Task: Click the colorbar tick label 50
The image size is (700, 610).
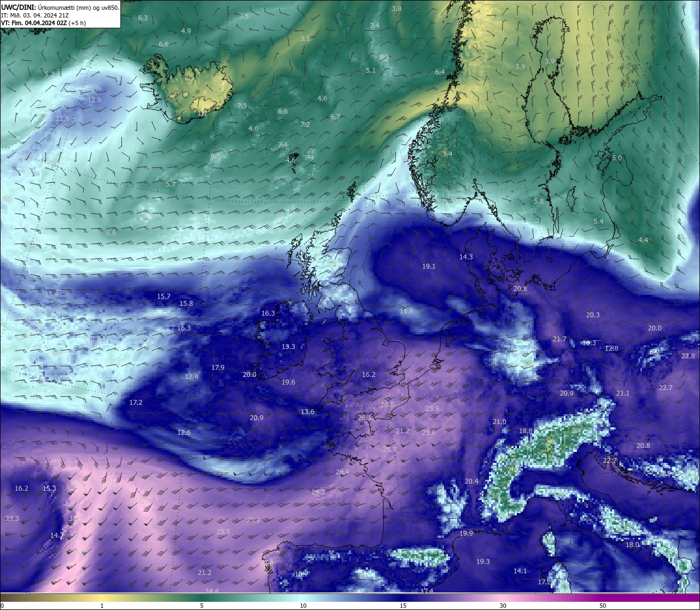Action: (x=603, y=606)
